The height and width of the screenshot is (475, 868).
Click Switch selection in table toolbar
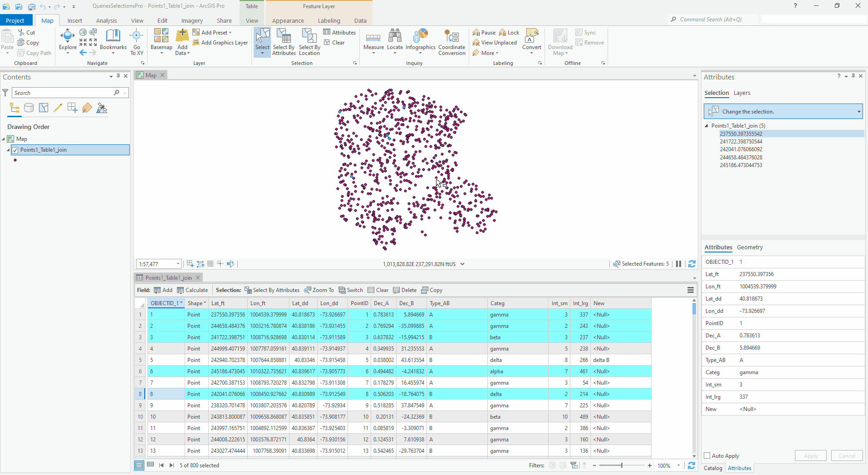[x=351, y=290]
